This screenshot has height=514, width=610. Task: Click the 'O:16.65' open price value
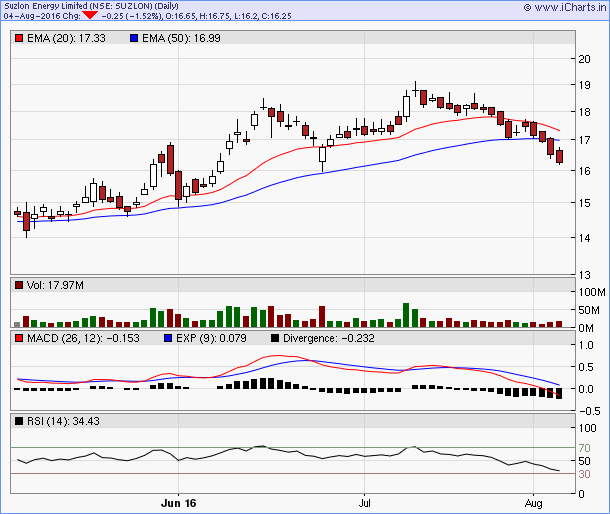tap(182, 16)
